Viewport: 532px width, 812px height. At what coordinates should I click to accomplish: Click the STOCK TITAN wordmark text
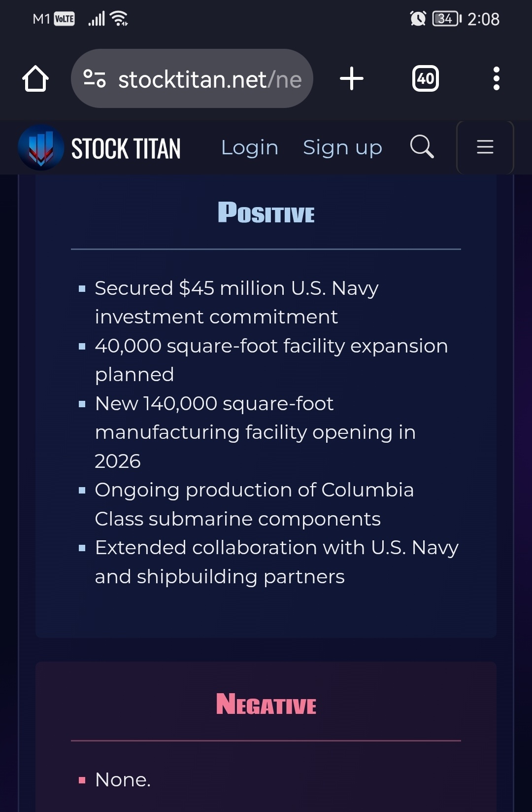126,148
